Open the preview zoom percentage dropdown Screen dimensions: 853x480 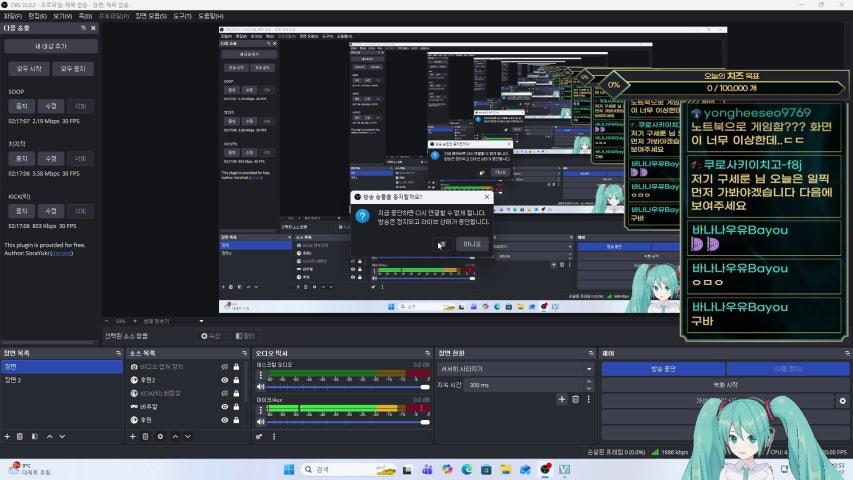[x=121, y=320]
